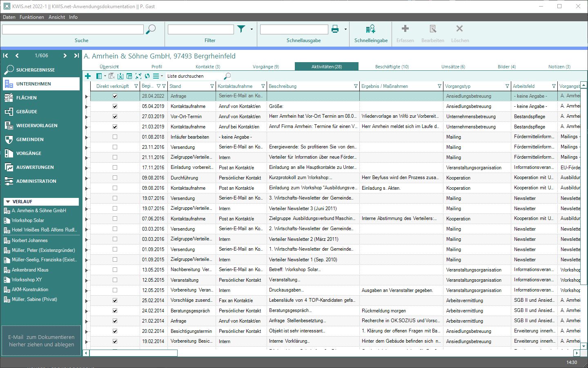This screenshot has width=588, height=368.
Task: Add new activity with green plus
Action: coord(88,76)
